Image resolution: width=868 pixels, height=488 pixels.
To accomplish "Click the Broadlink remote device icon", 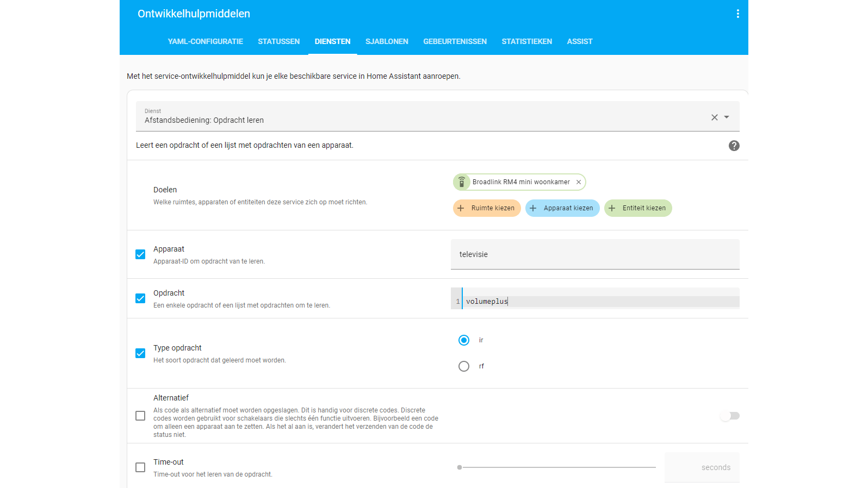I will pos(462,182).
